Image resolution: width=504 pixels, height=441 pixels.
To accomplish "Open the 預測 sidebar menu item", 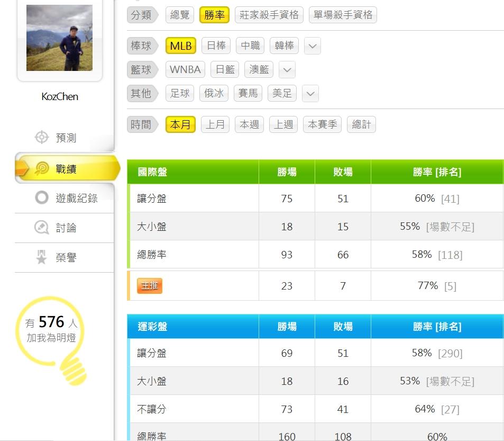I will 65,137.
